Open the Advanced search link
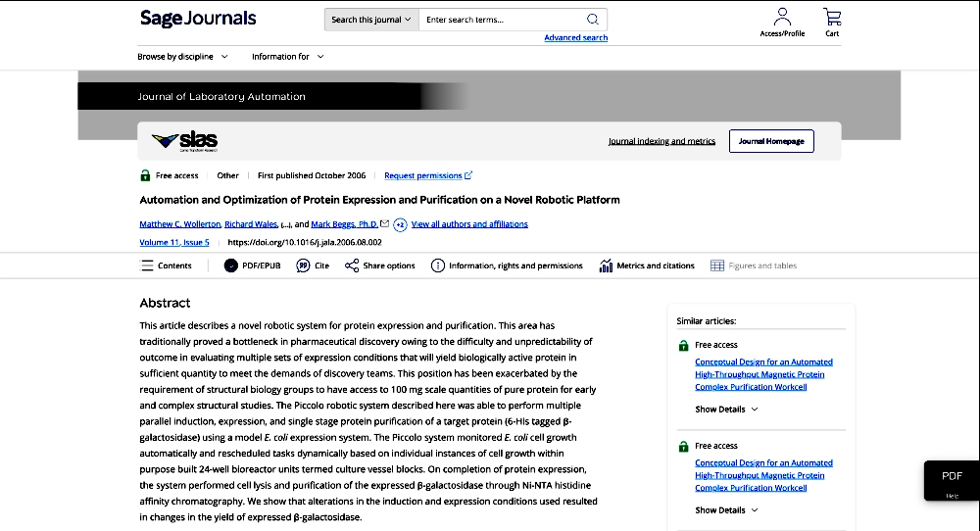Screen dimensions: 980x531 pyautogui.click(x=575, y=38)
